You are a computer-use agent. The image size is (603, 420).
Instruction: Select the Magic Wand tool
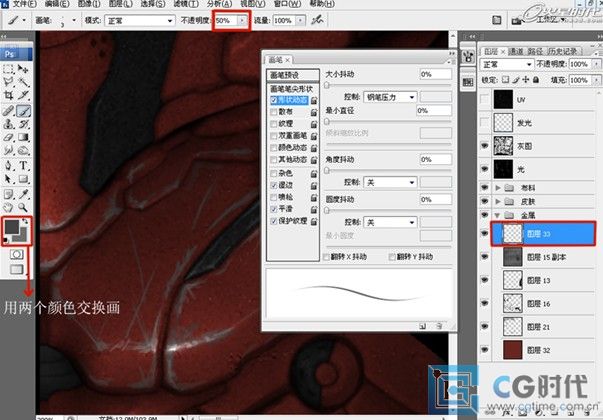[x=23, y=82]
